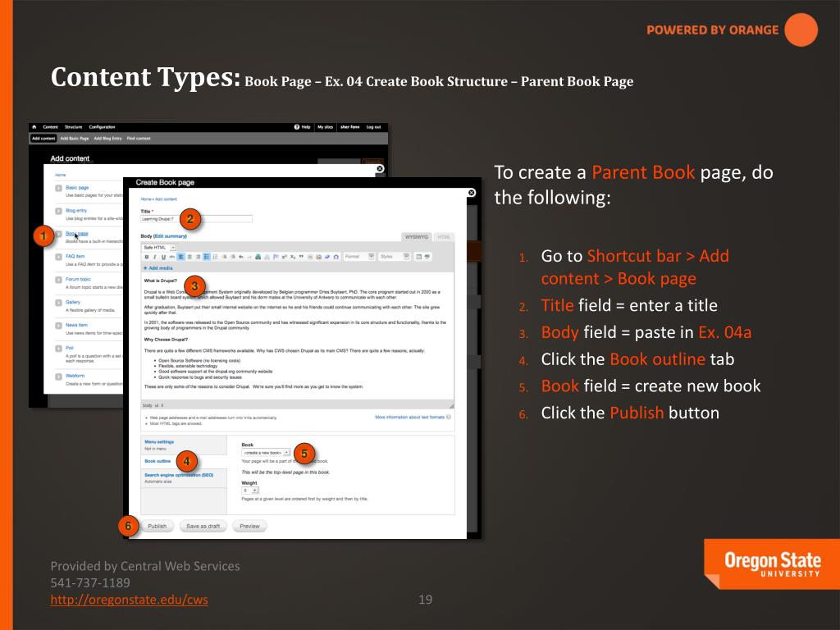
Task: Click the redo icon in editor toolbar
Action: click(249, 257)
